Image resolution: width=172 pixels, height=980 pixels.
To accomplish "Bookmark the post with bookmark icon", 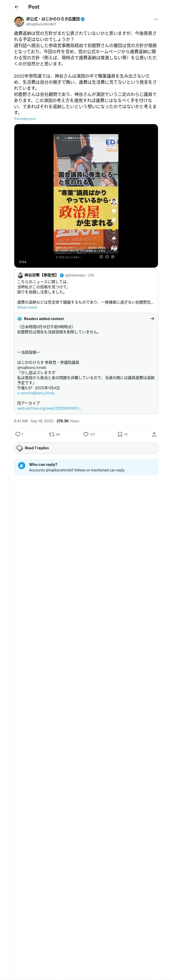I will point(120,434).
